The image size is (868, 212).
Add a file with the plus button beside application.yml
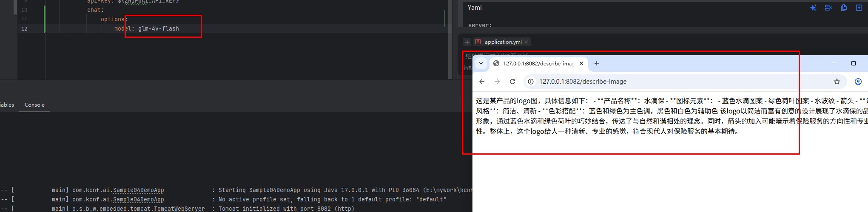coord(467,42)
